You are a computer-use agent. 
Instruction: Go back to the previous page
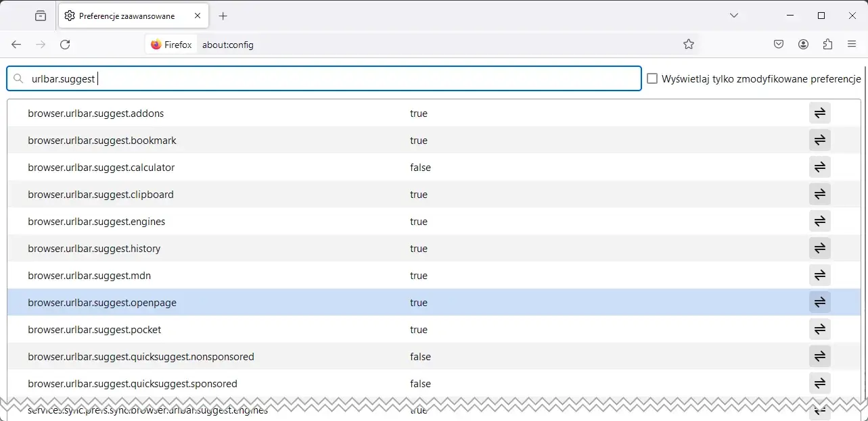tap(16, 45)
